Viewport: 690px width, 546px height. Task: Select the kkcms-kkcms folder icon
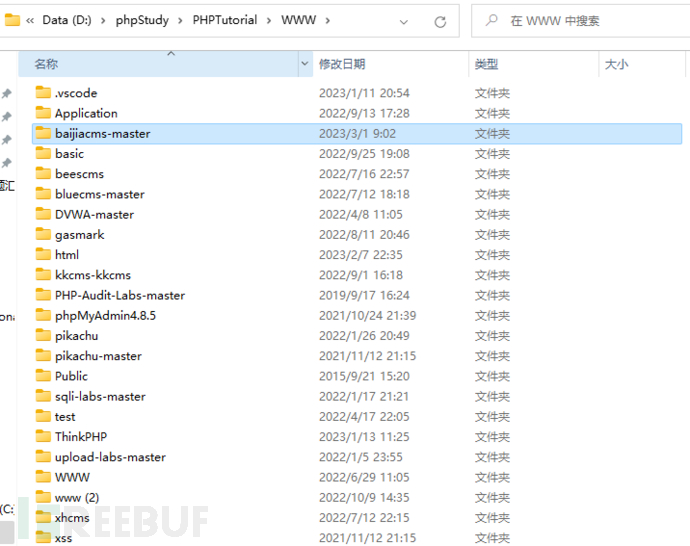click(x=43, y=275)
